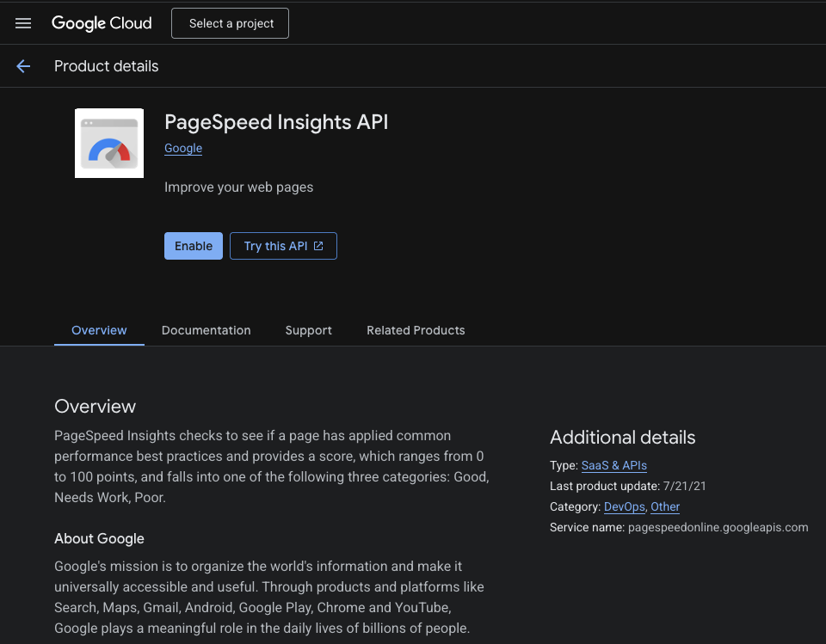This screenshot has height=644, width=826.
Task: Click the PageSpeed Insights API title
Action: pyautogui.click(x=276, y=122)
